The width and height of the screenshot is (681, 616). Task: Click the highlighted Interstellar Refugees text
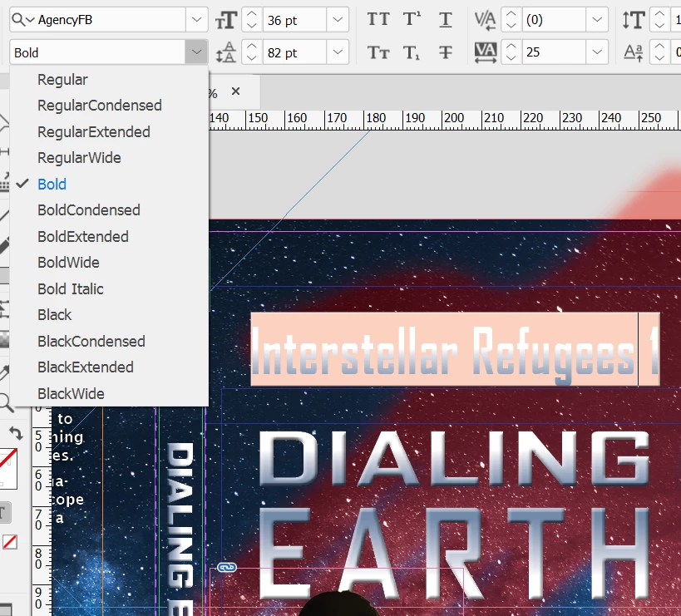coord(455,349)
